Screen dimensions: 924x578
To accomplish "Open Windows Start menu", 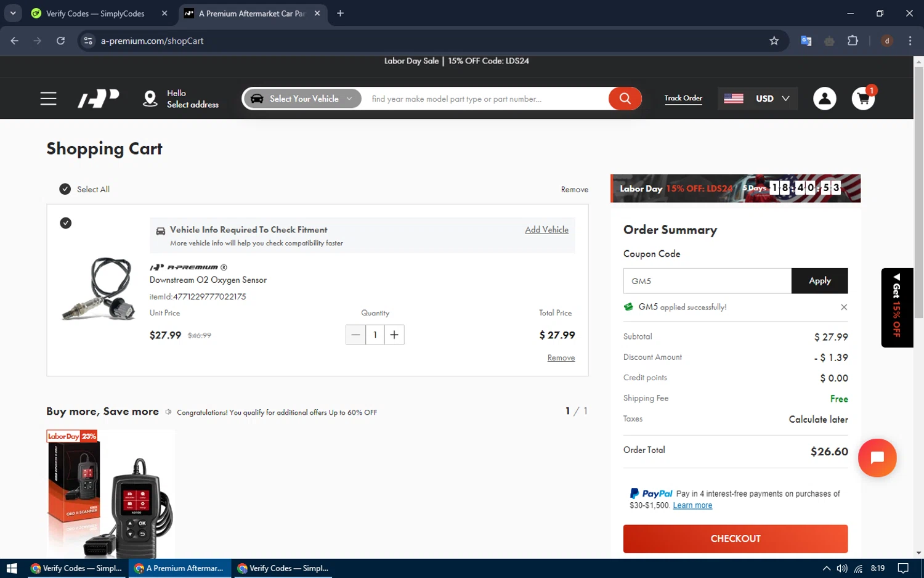I will coord(12,568).
